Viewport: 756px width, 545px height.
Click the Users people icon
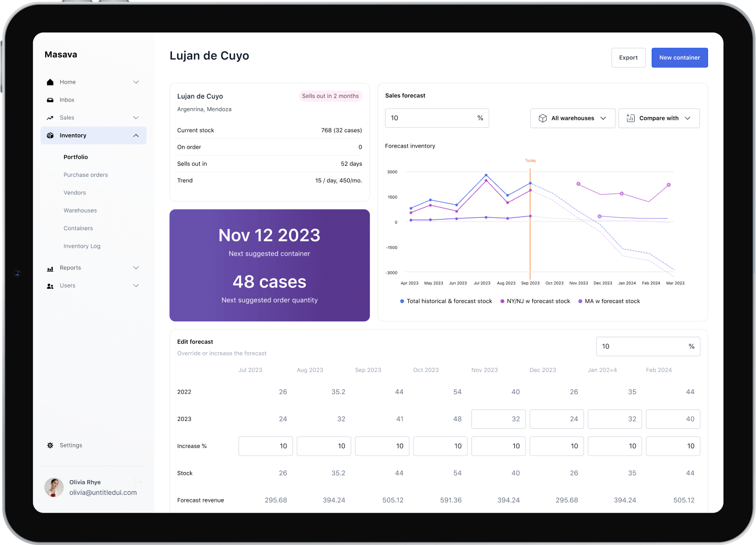(x=50, y=286)
